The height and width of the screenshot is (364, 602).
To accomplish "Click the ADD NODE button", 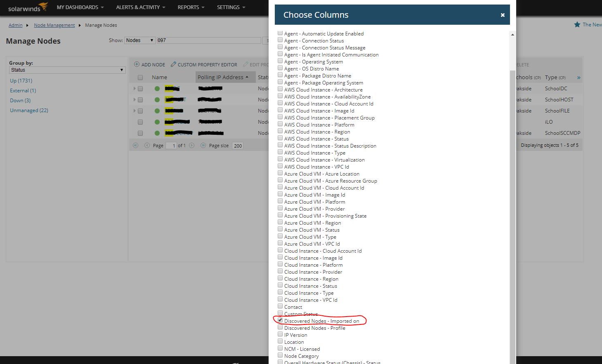I will (x=149, y=65).
